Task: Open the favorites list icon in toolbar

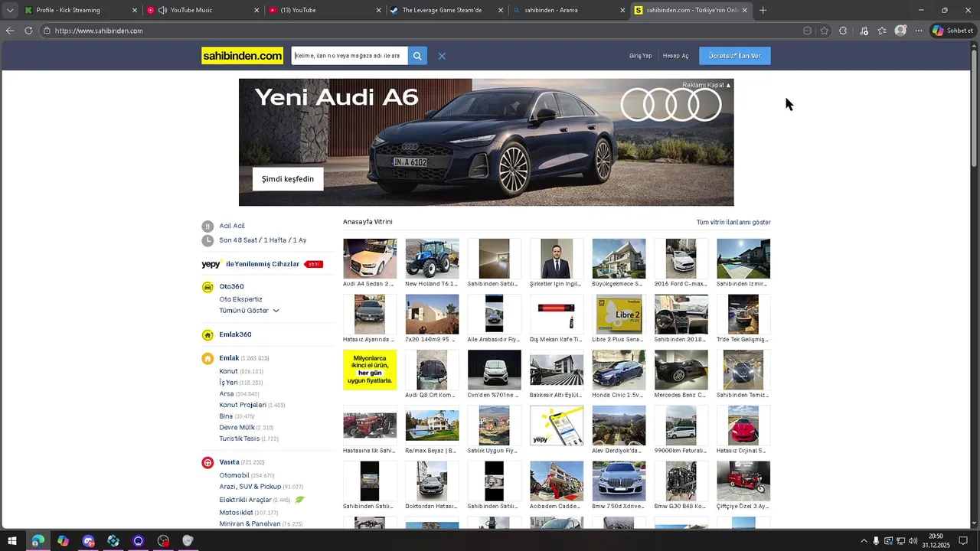Action: click(x=882, y=31)
